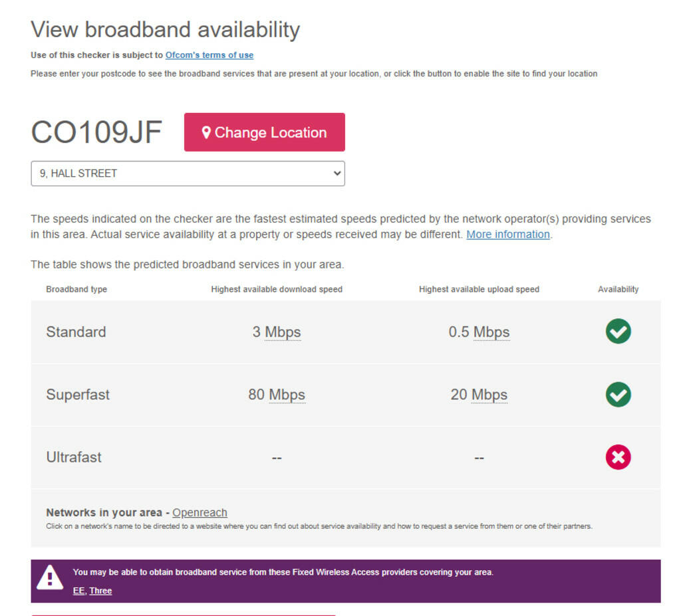The height and width of the screenshot is (616, 681).
Task: Click the warning triangle in purple banner
Action: [x=50, y=578]
